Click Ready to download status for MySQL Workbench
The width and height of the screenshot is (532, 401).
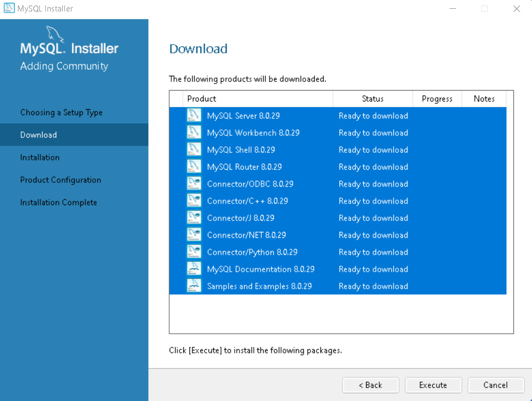tap(373, 133)
